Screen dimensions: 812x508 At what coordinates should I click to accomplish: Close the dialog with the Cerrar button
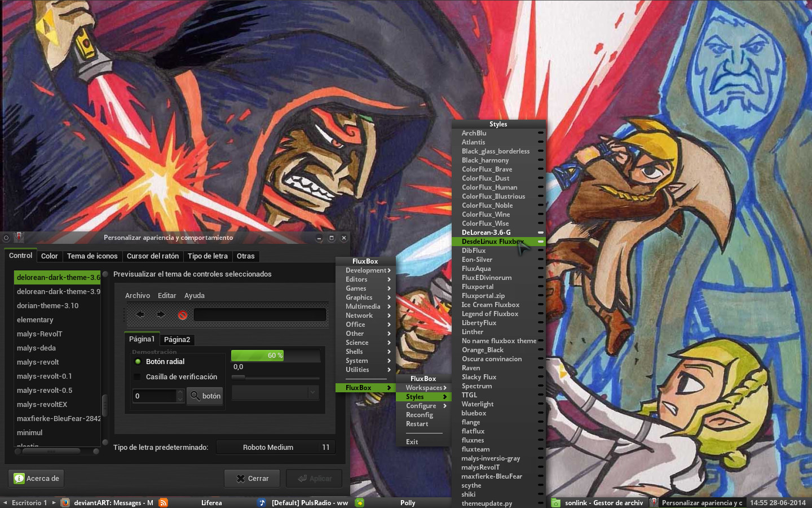click(252, 479)
